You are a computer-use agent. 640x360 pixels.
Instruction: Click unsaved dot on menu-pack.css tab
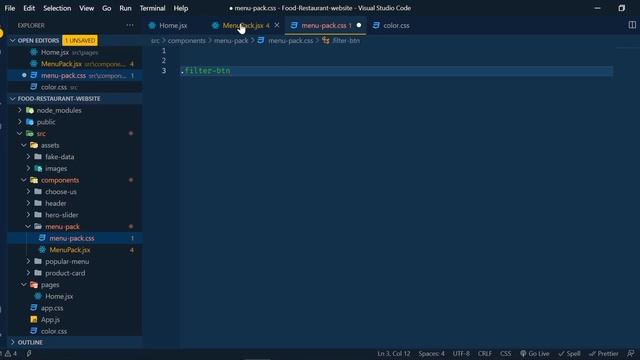(359, 25)
